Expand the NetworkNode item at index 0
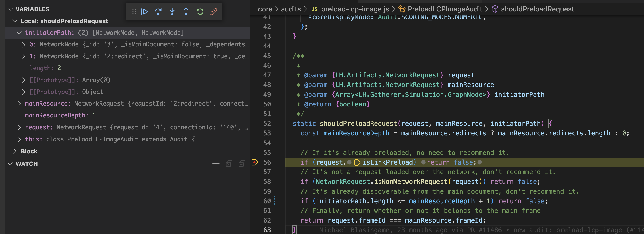The width and height of the screenshot is (644, 234). 23,44
